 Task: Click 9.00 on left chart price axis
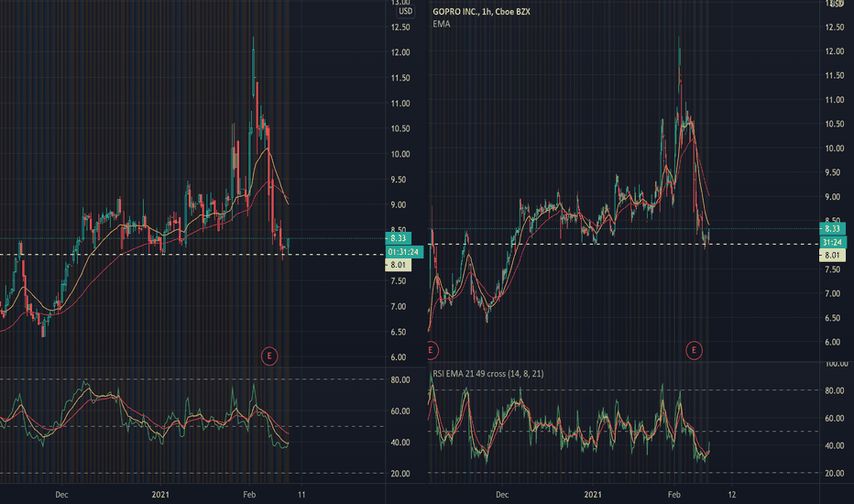[x=398, y=205]
